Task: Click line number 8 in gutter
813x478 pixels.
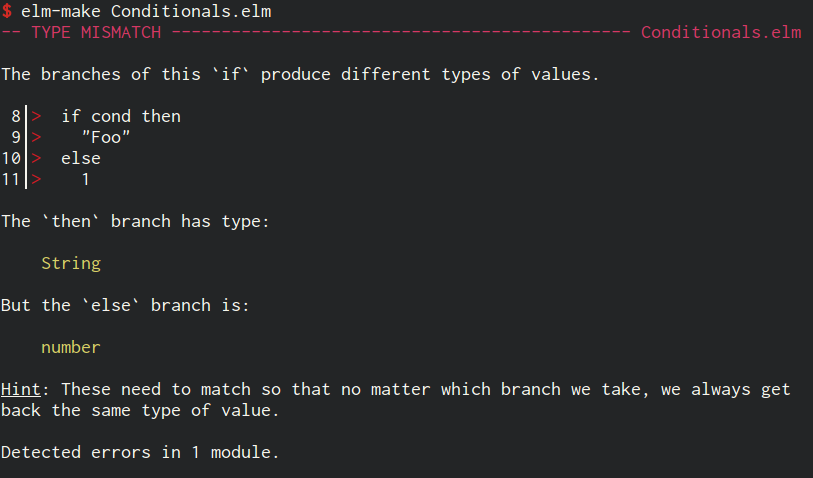Action: pyautogui.click(x=16, y=117)
